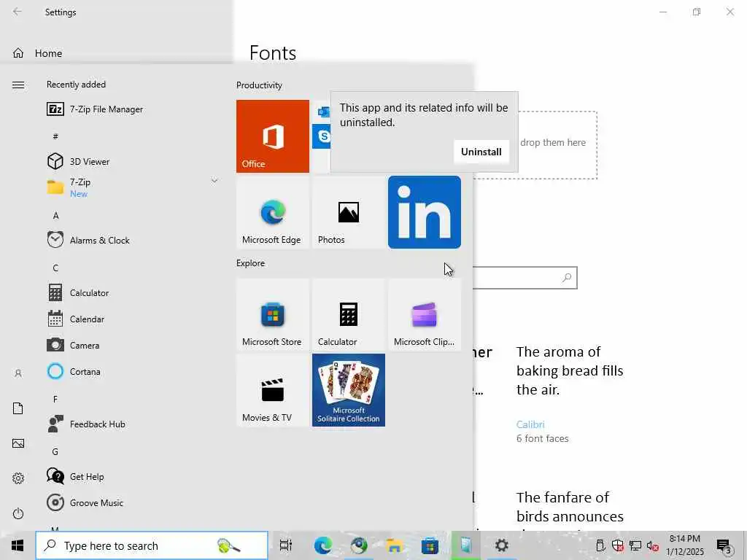Click the Windows Security tray icon
Viewport: 747px width, 560px height.
pos(617,545)
